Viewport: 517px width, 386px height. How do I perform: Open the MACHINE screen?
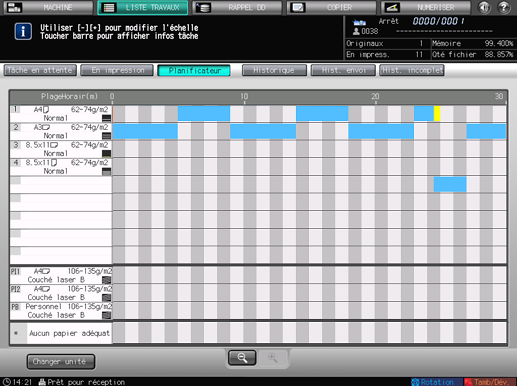(x=49, y=7)
